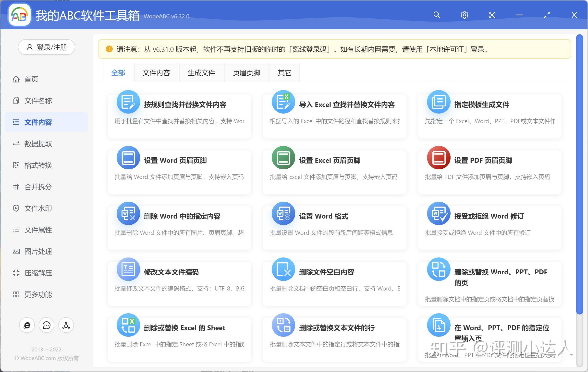Viewport: 588px width, 372px height.
Task: Open 文件属性 sidebar section
Action: pos(47,230)
